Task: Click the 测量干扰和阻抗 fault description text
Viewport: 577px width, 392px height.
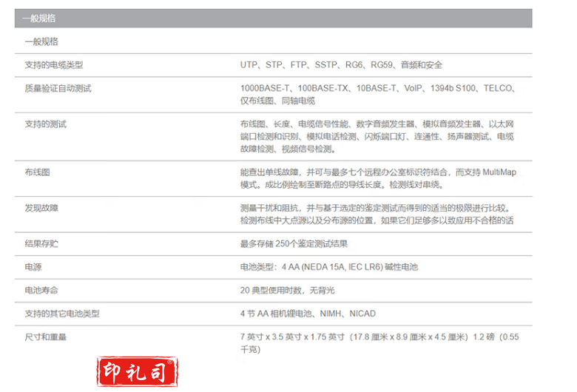Action: pos(377,214)
